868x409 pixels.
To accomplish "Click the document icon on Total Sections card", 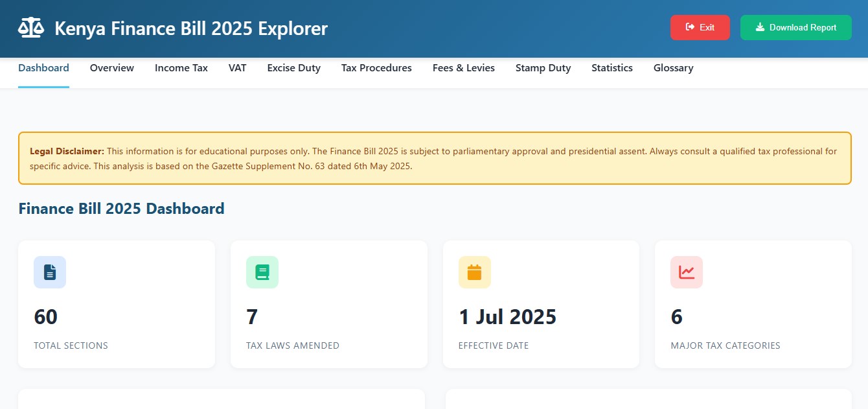I will 50,272.
